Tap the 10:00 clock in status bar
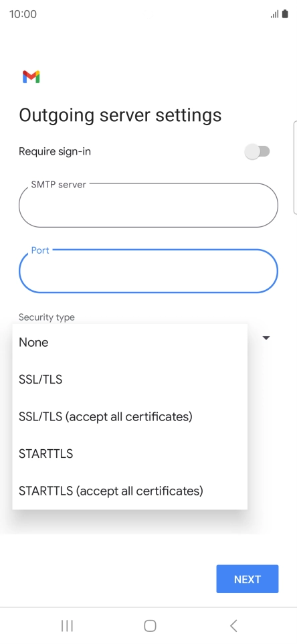Screen dimensions: 297x644 click(23, 14)
